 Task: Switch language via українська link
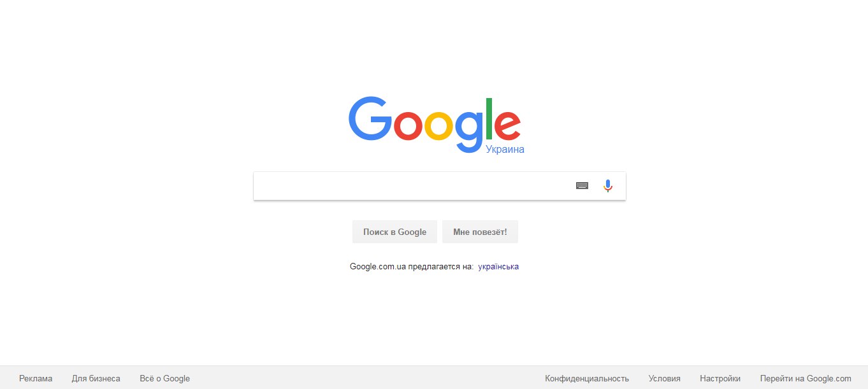pos(498,267)
